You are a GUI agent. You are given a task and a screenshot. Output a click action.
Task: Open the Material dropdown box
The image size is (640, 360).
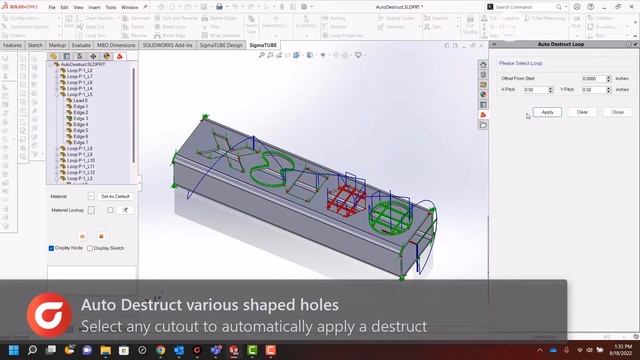point(91,196)
